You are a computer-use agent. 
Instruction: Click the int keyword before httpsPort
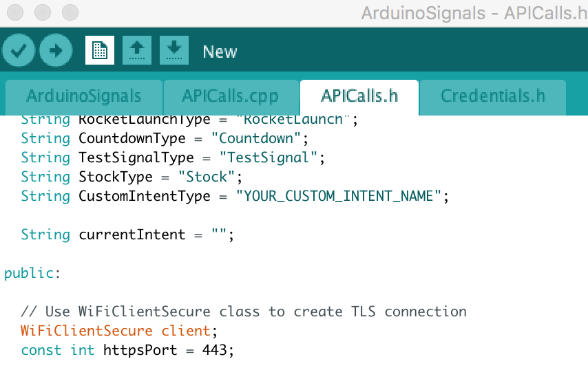tap(83, 350)
